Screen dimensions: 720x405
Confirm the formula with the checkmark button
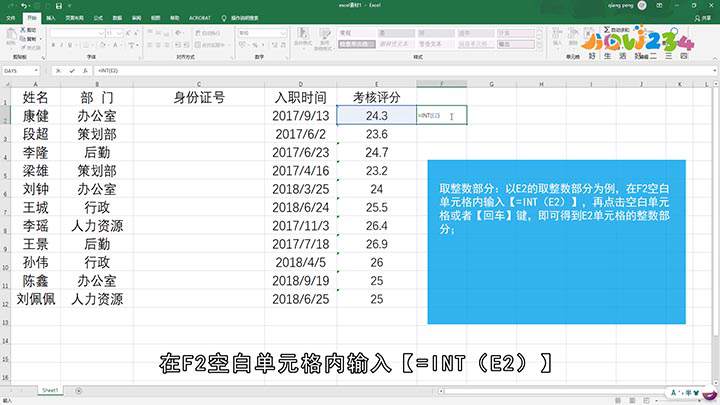[72, 71]
